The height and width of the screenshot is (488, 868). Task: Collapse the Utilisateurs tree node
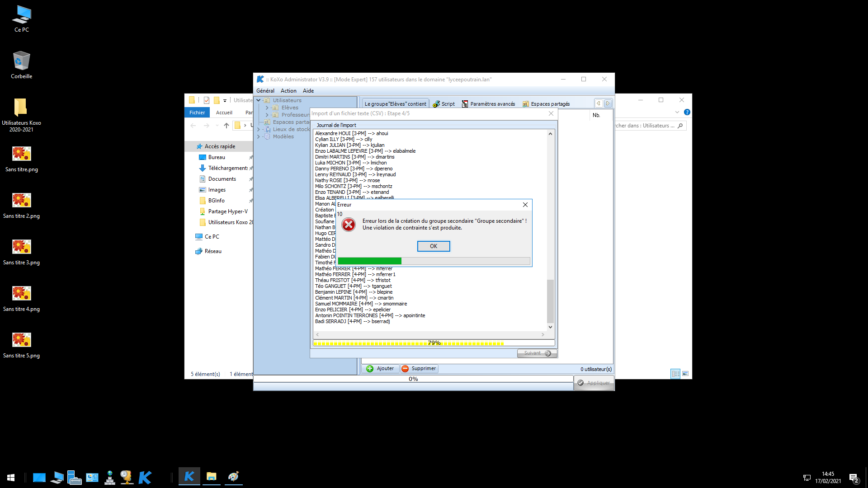pyautogui.click(x=259, y=100)
